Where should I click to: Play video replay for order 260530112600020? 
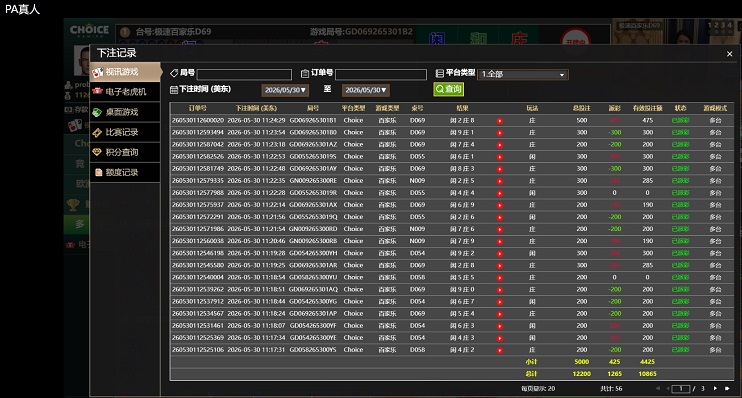[x=499, y=121]
